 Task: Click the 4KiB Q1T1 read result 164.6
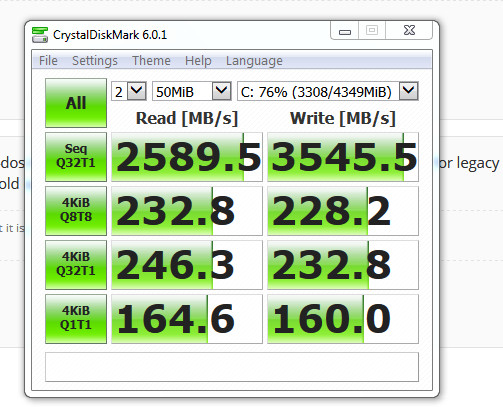[x=187, y=319]
